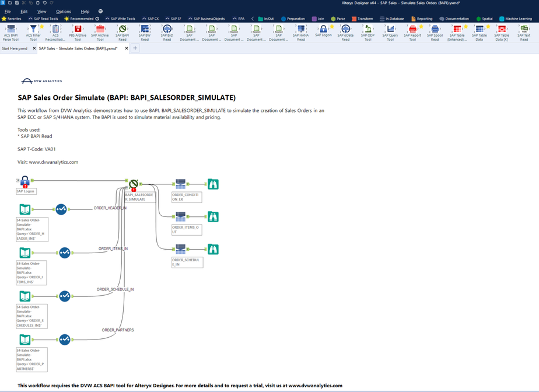Image resolution: width=539 pixels, height=392 pixels.
Task: Open the File menu
Action: click(x=8, y=11)
